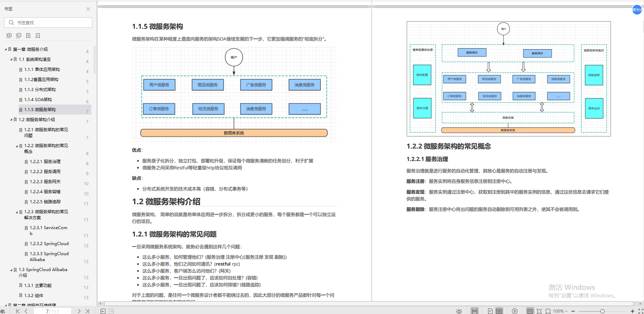Open bookmark 1.1.2垂直应用架构
This screenshot has width=644, height=314.
[41, 79]
